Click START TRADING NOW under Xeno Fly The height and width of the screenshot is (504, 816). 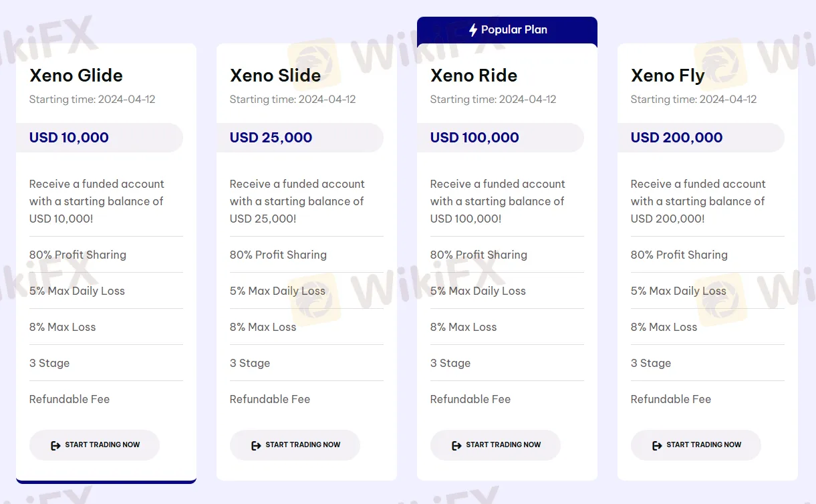pyautogui.click(x=696, y=445)
